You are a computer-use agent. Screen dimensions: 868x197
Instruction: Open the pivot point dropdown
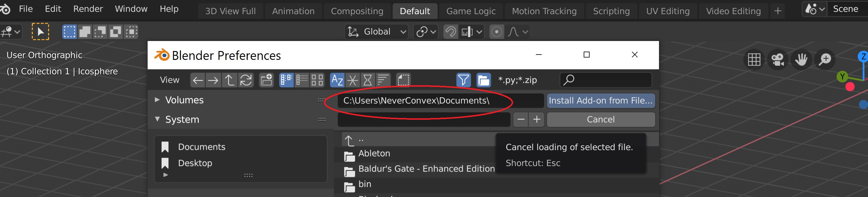(x=426, y=32)
